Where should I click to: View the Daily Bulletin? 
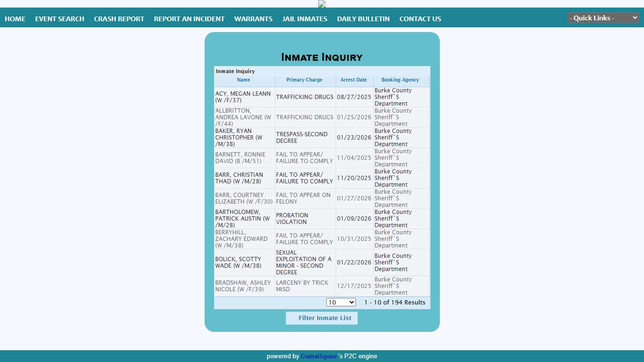pos(363,19)
